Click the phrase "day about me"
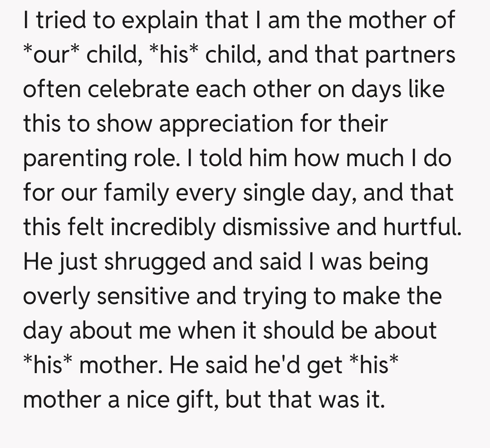 pyautogui.click(x=97, y=331)
